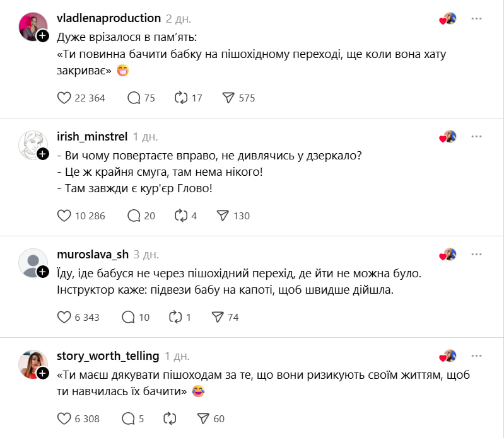
Task: Visit story_worth_telling's profile via username
Action: [108, 355]
